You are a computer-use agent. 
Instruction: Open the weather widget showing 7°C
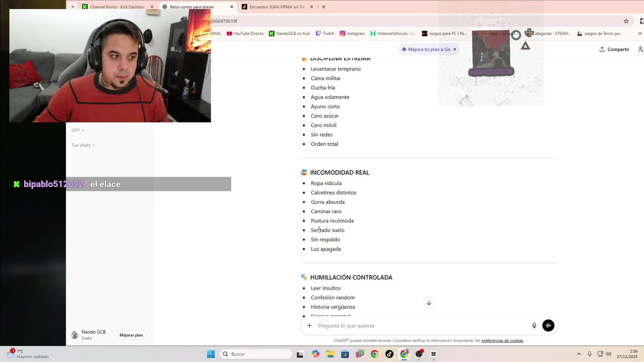click(28, 354)
